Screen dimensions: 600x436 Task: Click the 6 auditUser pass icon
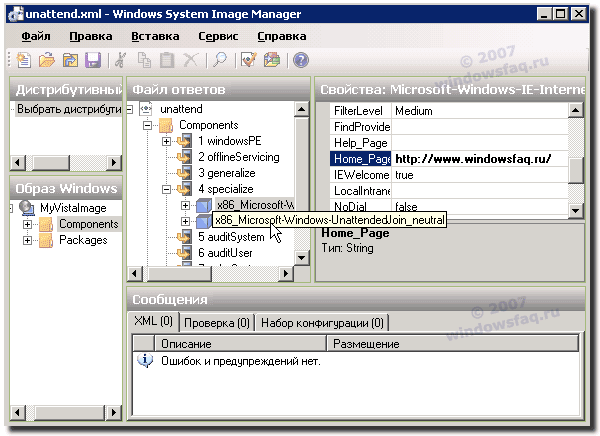click(x=185, y=253)
